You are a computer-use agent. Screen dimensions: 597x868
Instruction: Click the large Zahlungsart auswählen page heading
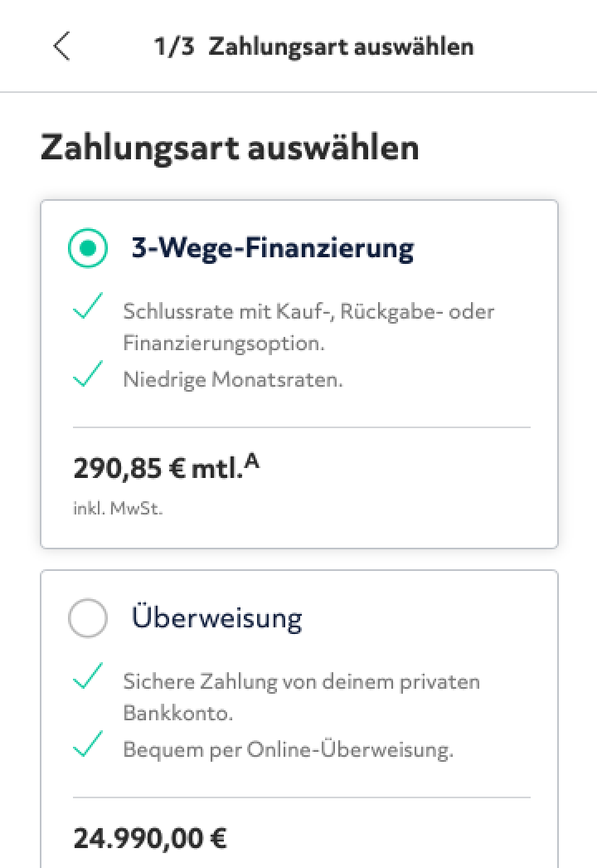click(230, 149)
